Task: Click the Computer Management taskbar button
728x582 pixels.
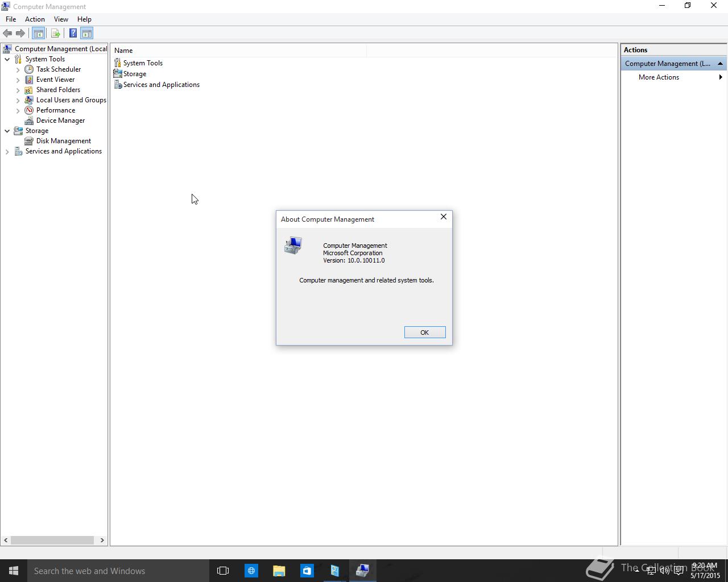Action: point(362,571)
